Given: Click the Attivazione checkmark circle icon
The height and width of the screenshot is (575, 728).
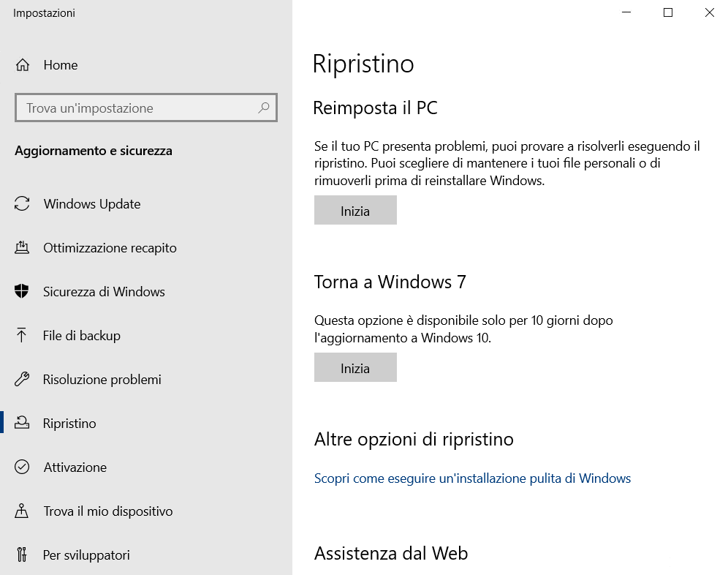Looking at the screenshot, I should tap(23, 467).
